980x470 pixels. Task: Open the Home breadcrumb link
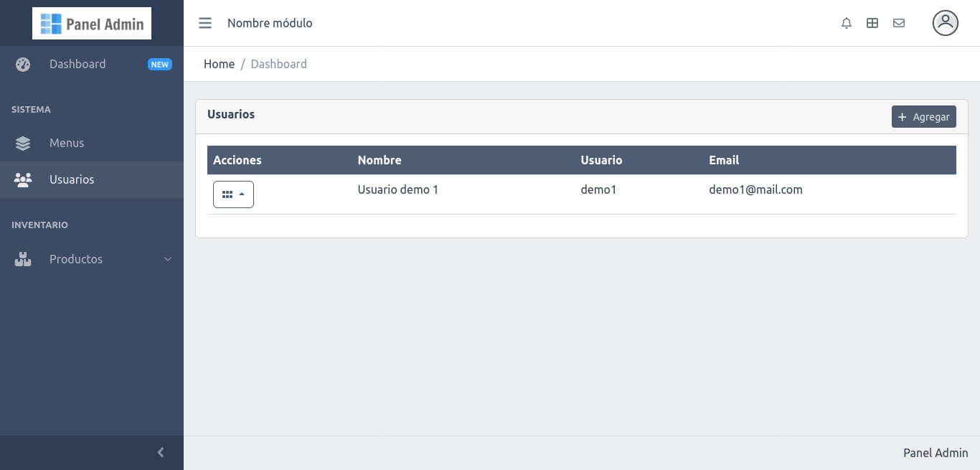[x=219, y=64]
